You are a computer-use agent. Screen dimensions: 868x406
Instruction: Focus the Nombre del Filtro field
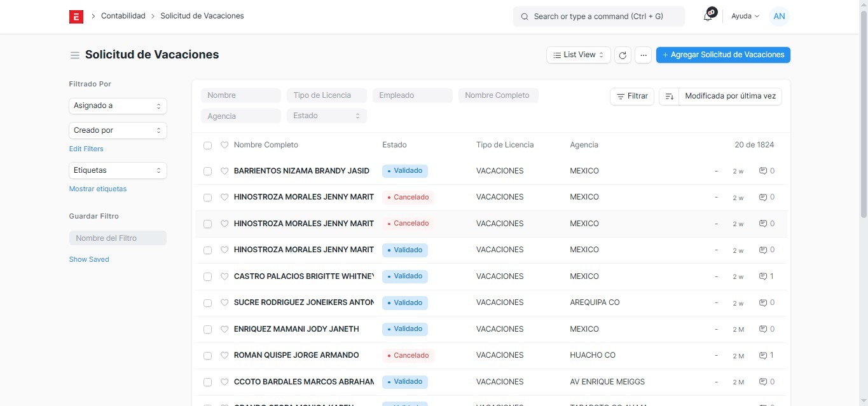click(118, 238)
